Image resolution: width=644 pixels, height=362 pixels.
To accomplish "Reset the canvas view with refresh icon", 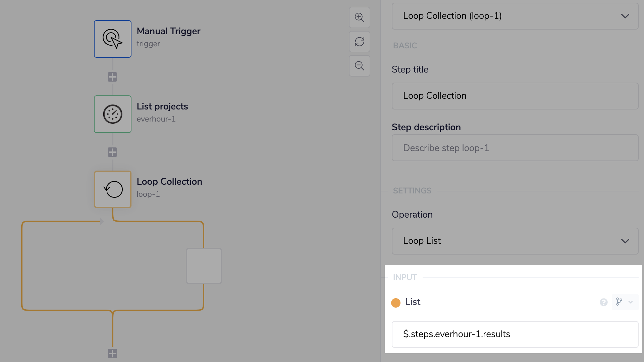I will (x=359, y=42).
